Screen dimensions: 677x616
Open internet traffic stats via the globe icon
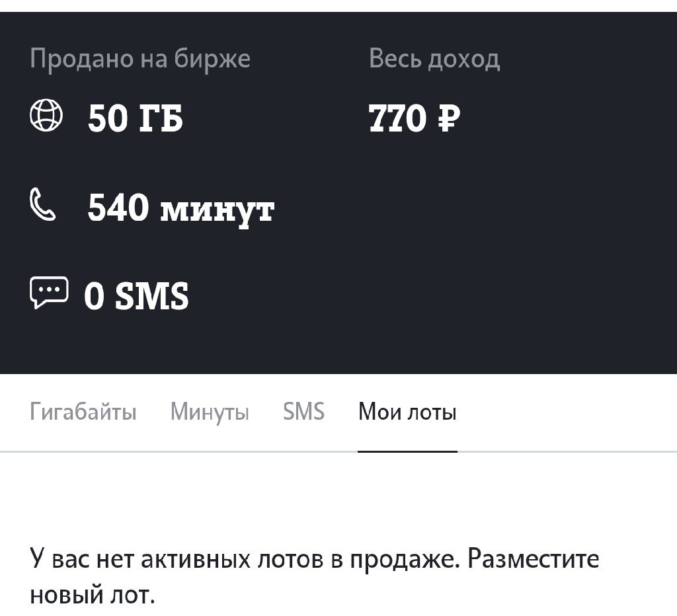point(46,117)
